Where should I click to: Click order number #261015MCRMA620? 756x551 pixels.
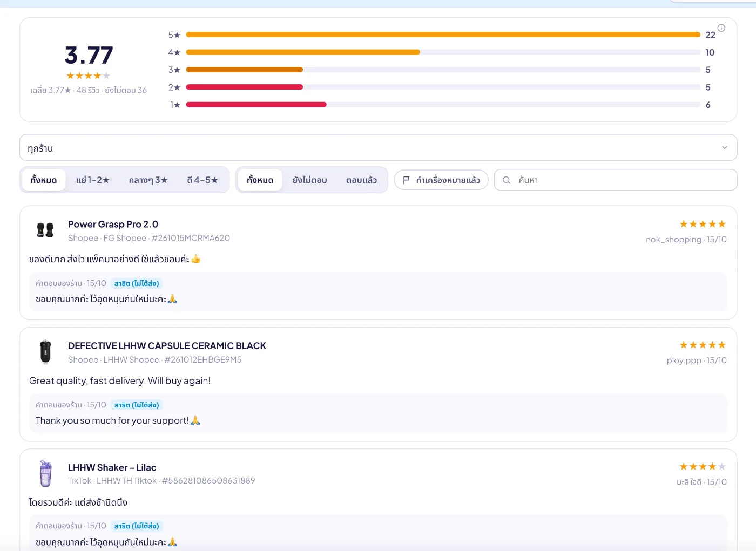[x=191, y=238]
